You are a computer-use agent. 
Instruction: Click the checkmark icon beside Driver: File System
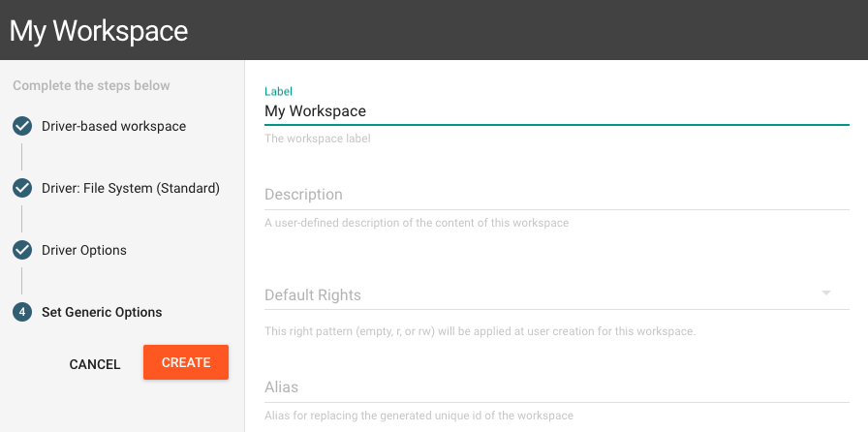point(22,188)
